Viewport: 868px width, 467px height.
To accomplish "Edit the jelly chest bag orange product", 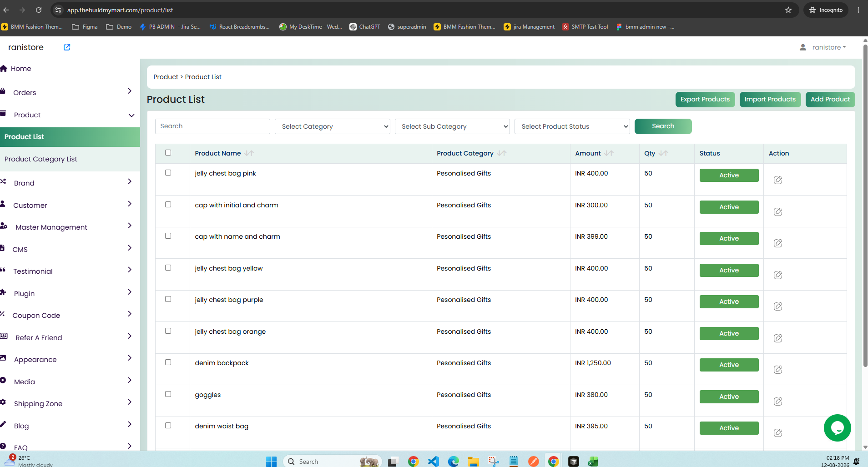I will [778, 338].
